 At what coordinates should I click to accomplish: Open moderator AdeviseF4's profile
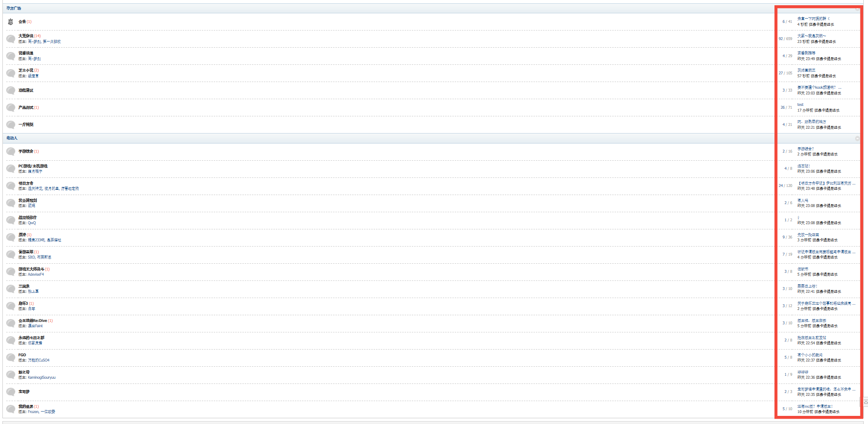[x=36, y=274]
